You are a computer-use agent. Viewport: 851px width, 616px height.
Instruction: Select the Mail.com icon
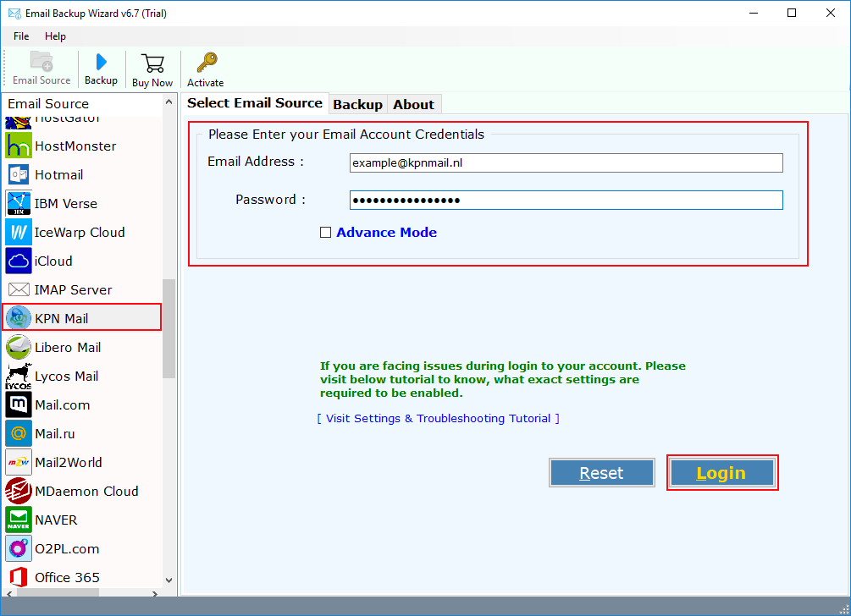(x=19, y=404)
